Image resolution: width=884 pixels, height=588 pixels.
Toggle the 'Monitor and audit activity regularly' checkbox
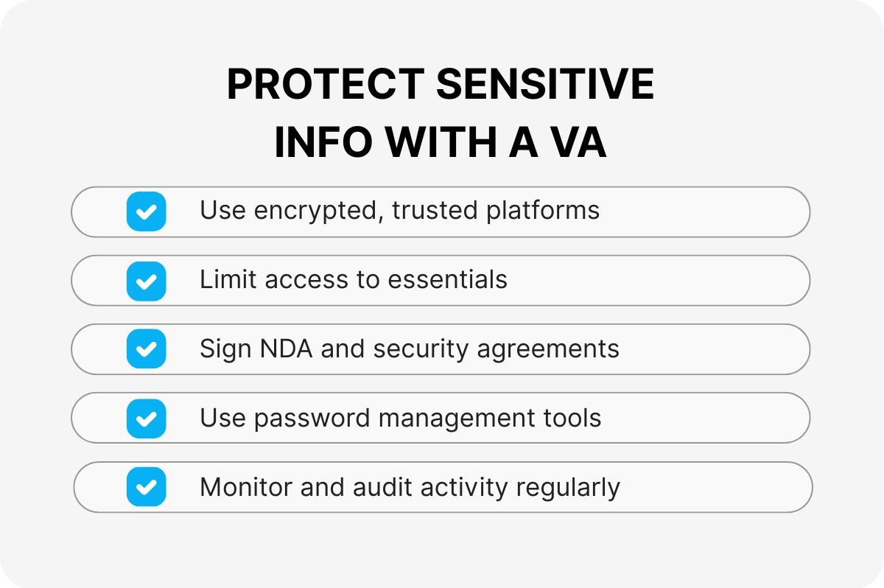tap(146, 486)
